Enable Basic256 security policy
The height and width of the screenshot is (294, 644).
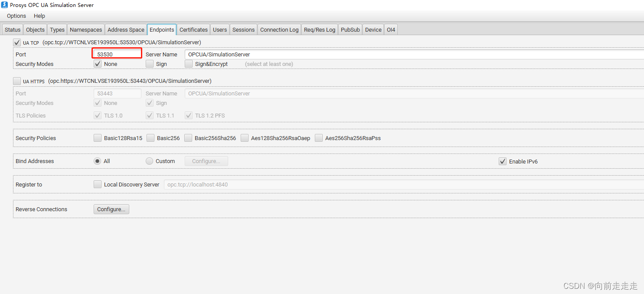[150, 138]
